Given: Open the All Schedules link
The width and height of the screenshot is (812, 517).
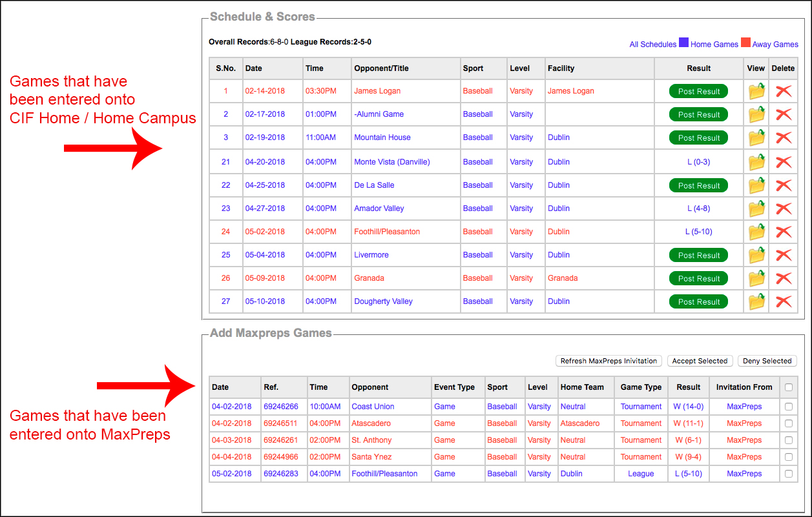Looking at the screenshot, I should [x=653, y=45].
